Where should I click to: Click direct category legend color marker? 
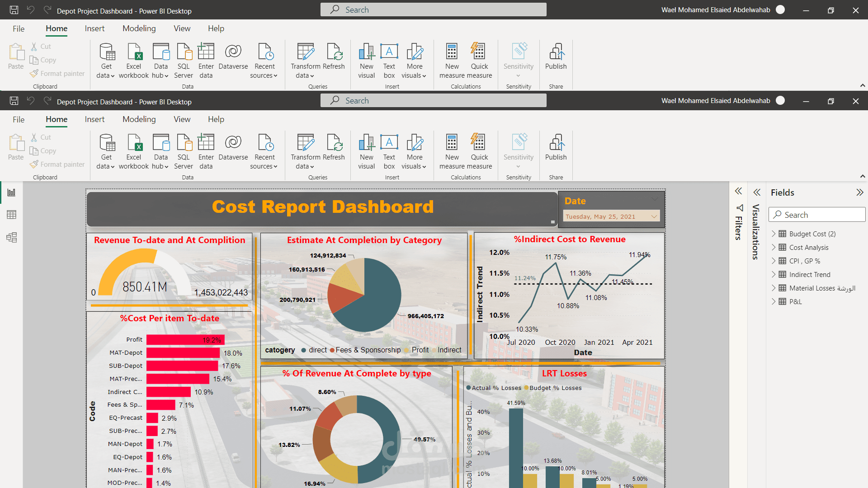(x=304, y=350)
